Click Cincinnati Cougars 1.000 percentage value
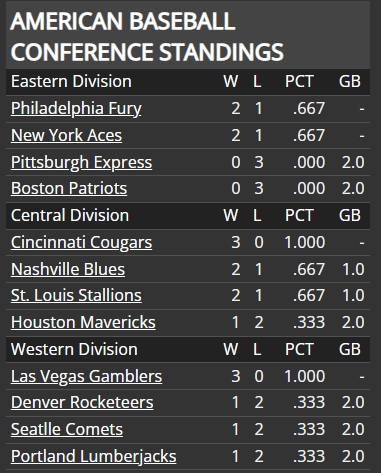381x473 pixels. point(305,242)
